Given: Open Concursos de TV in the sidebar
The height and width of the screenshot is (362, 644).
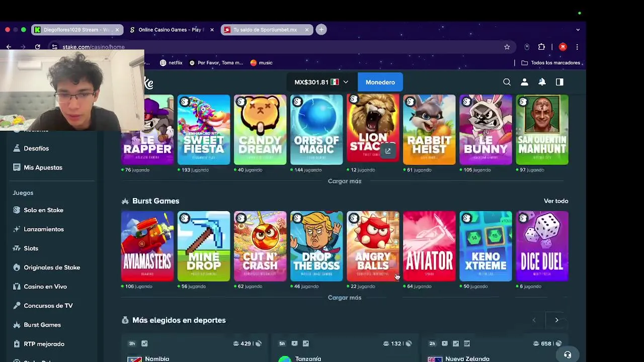Looking at the screenshot, I should coord(48,306).
